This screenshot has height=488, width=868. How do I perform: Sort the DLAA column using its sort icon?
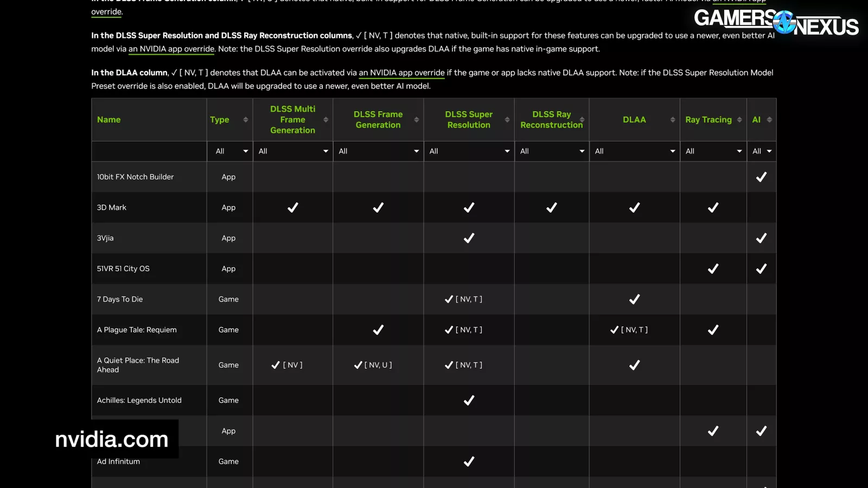(x=673, y=120)
